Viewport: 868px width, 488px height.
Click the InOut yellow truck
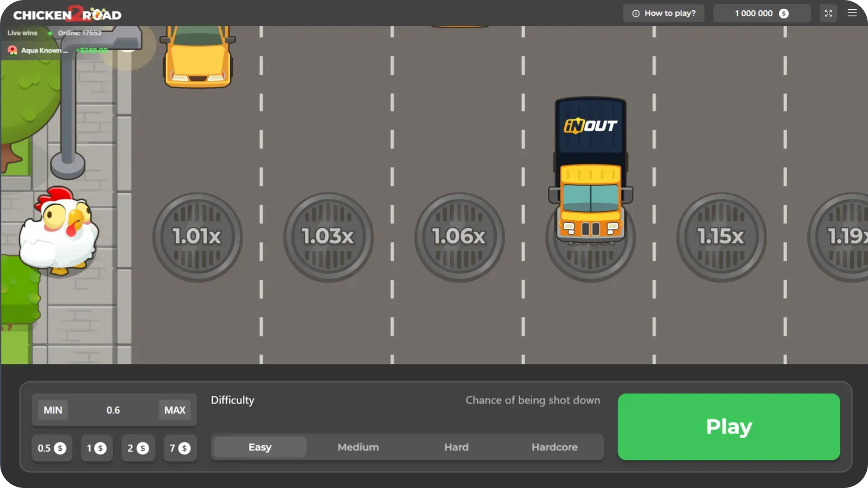click(x=591, y=169)
